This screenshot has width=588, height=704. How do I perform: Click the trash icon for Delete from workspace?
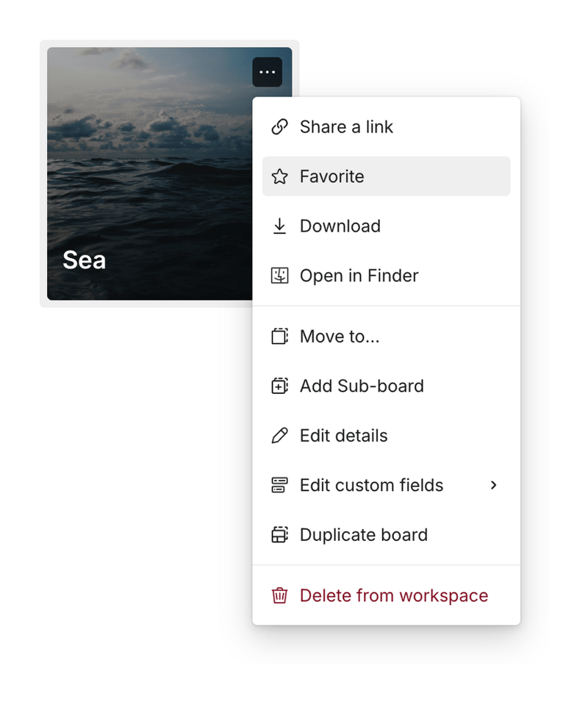[280, 595]
